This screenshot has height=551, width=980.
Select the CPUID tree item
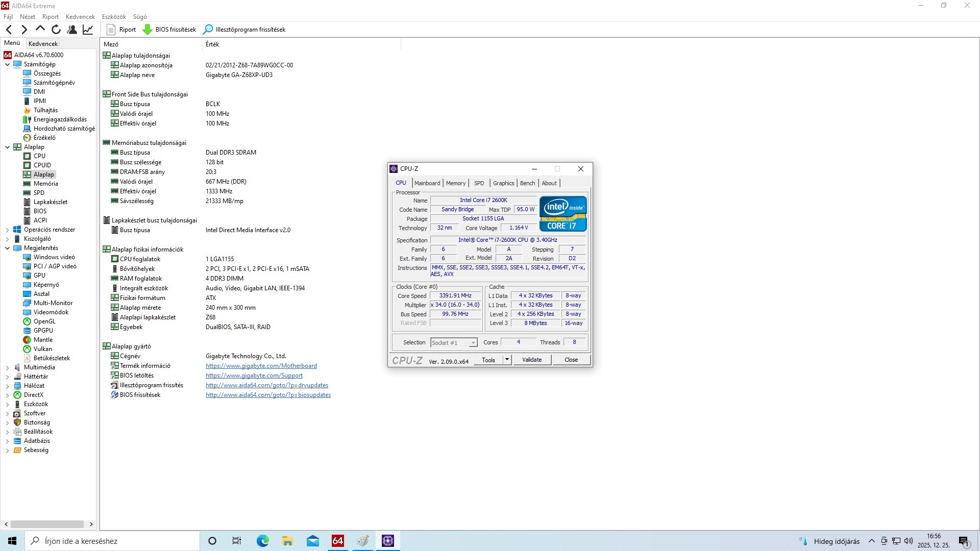coord(42,165)
